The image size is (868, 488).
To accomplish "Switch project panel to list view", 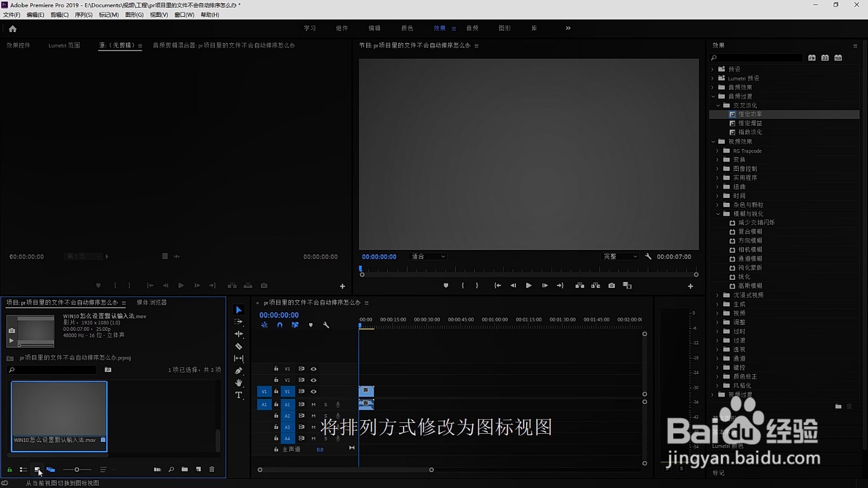I will (23, 470).
